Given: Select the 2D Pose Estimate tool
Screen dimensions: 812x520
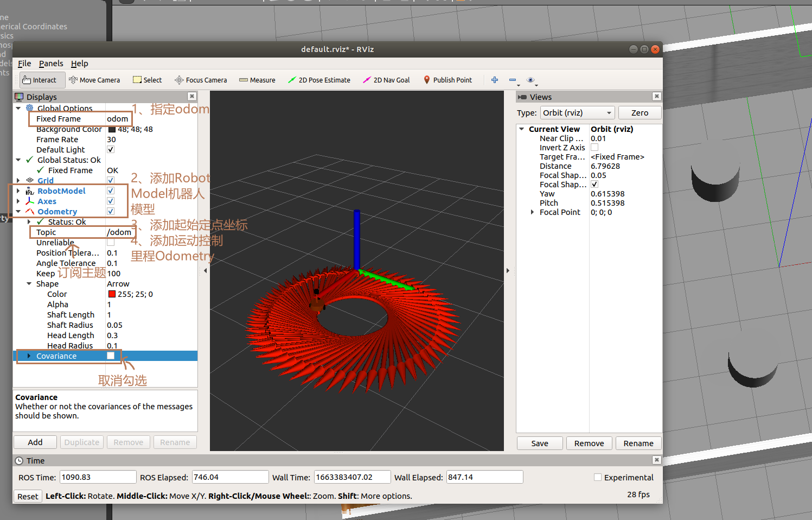Looking at the screenshot, I should click(x=319, y=80).
